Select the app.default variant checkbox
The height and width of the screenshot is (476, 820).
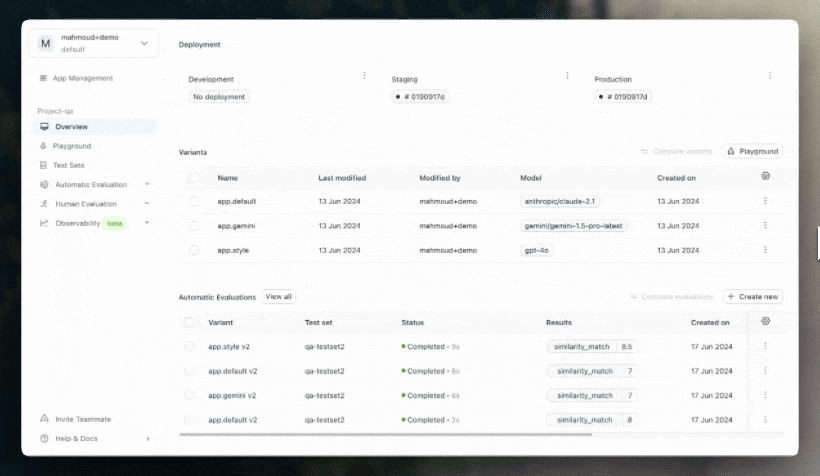[x=193, y=201]
